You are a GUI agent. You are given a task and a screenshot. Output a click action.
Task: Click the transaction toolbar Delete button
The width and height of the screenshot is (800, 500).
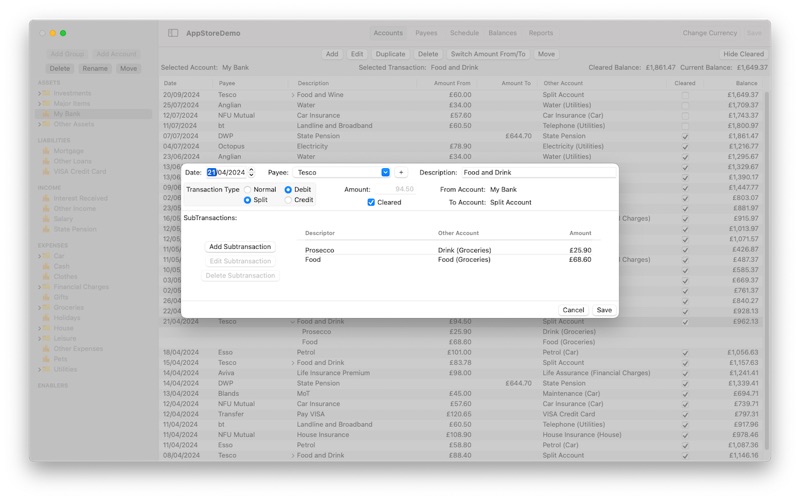tap(428, 54)
